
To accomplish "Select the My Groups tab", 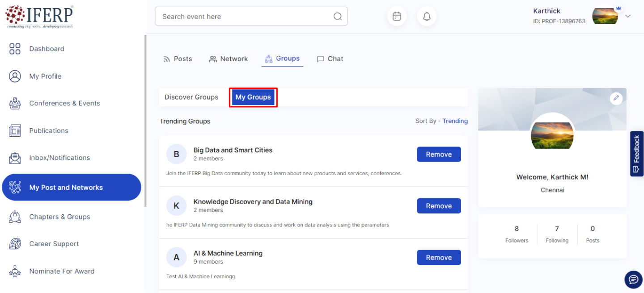I will pyautogui.click(x=253, y=97).
